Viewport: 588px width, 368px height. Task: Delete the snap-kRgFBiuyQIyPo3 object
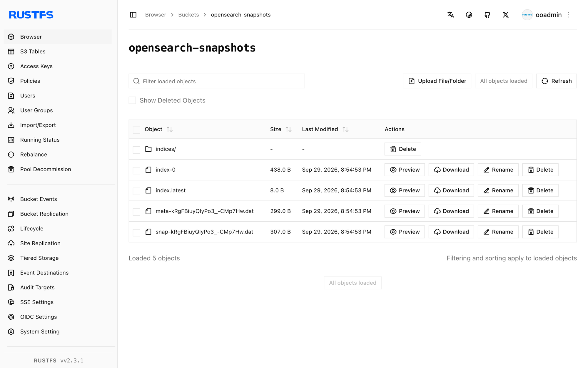click(540, 232)
